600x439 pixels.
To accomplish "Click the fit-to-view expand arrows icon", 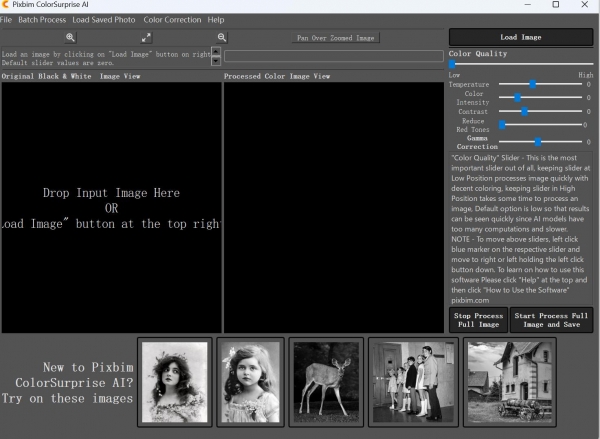I will click(146, 38).
